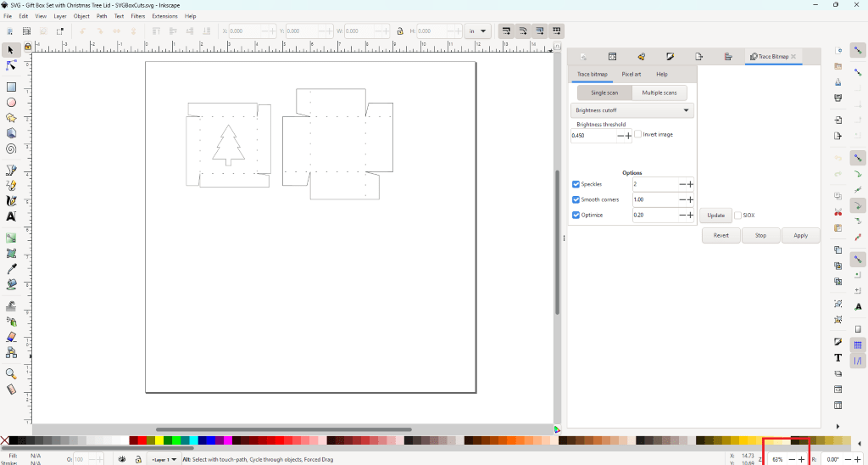Viewport: 868px width, 465px height.
Task: Select the Text tool
Action: [x=11, y=216]
